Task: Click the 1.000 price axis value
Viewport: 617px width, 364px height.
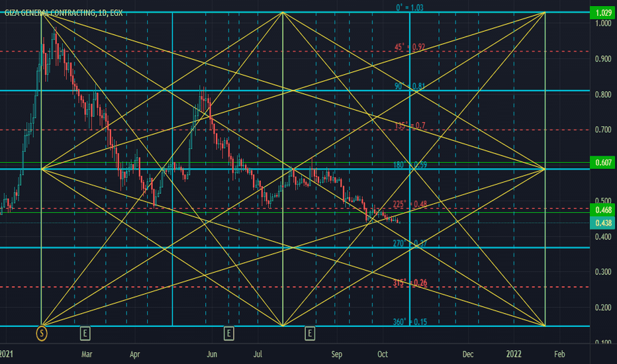Action: coord(603,23)
